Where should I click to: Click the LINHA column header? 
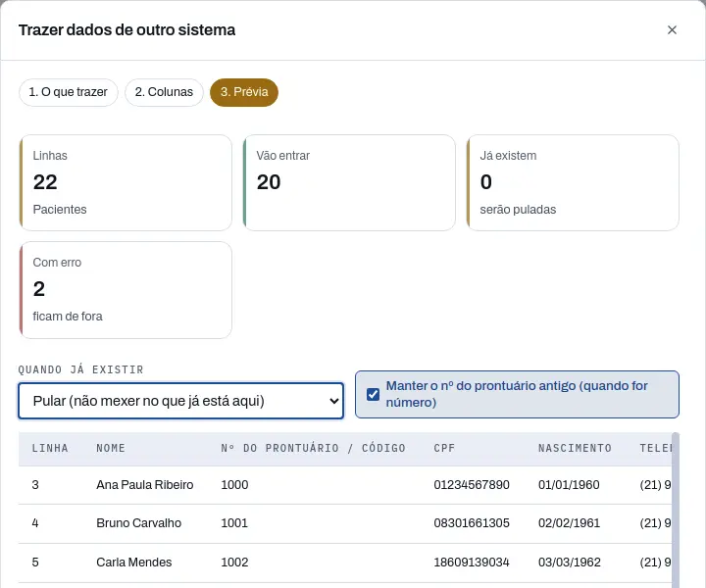[x=50, y=448]
